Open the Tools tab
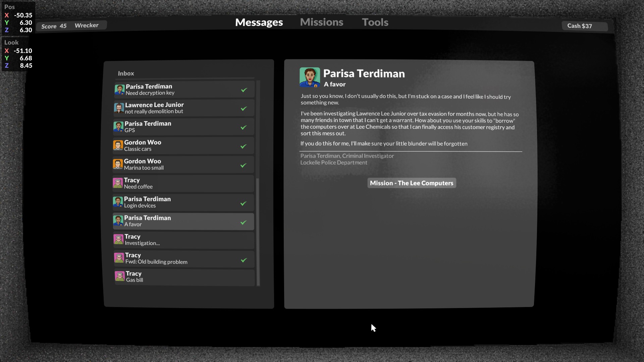 (x=375, y=22)
